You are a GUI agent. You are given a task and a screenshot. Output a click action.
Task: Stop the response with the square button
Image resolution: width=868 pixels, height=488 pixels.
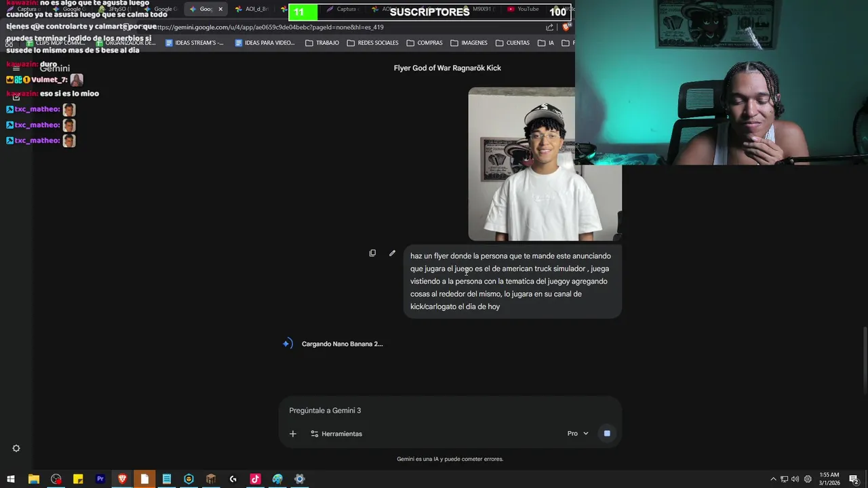(607, 433)
